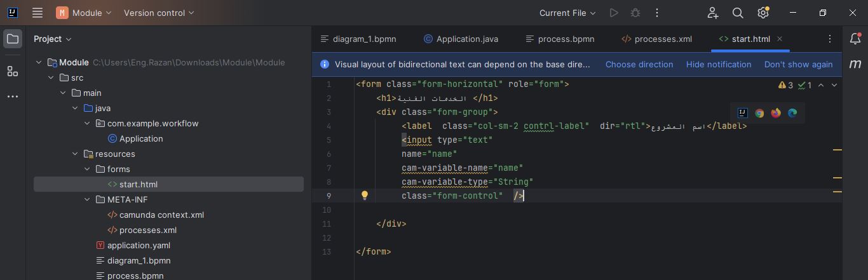Click Choose direction link
The image size is (868, 280).
point(639,64)
